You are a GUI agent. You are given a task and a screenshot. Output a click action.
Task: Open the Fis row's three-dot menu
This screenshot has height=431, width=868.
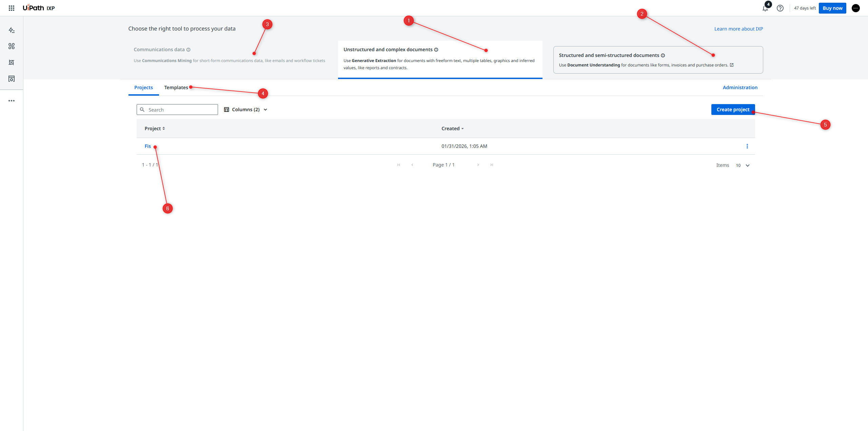point(747,146)
